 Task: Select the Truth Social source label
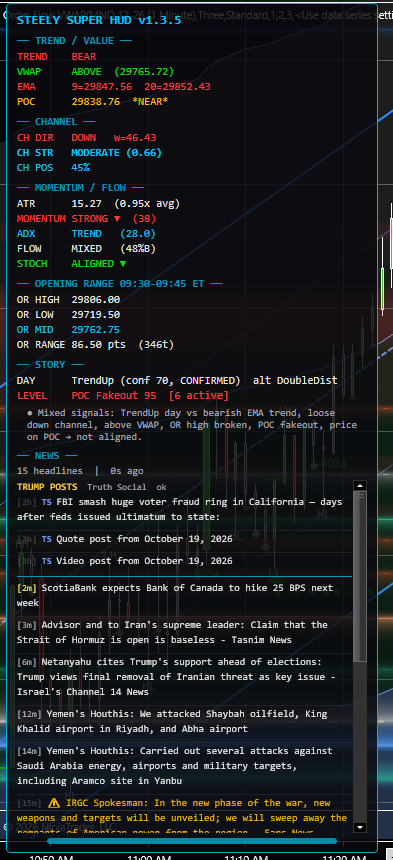coord(117,487)
